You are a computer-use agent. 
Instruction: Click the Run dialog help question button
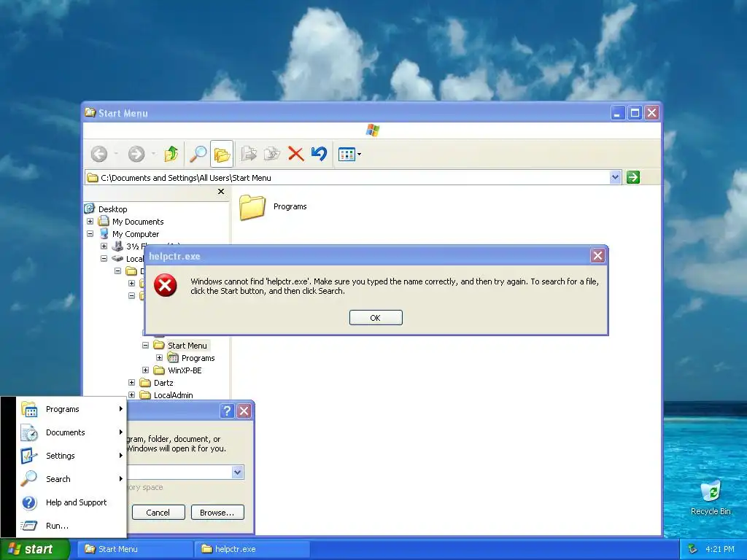(x=227, y=411)
